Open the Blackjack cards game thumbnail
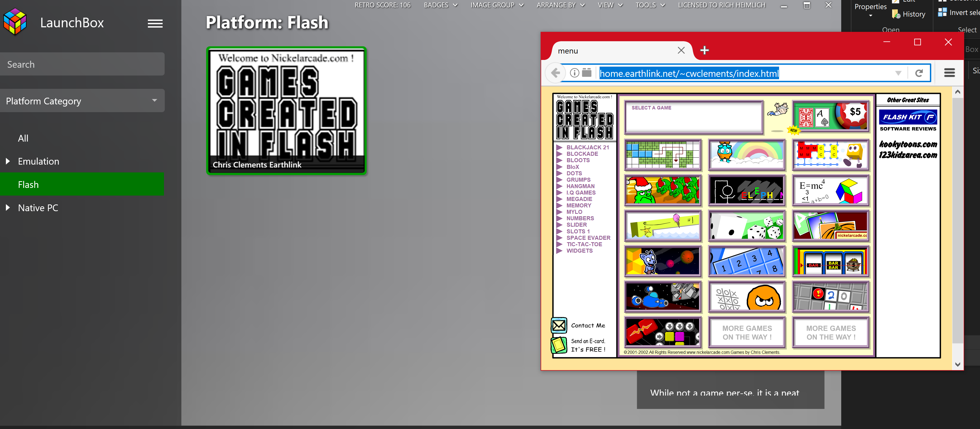The width and height of the screenshot is (980, 429). click(831, 116)
